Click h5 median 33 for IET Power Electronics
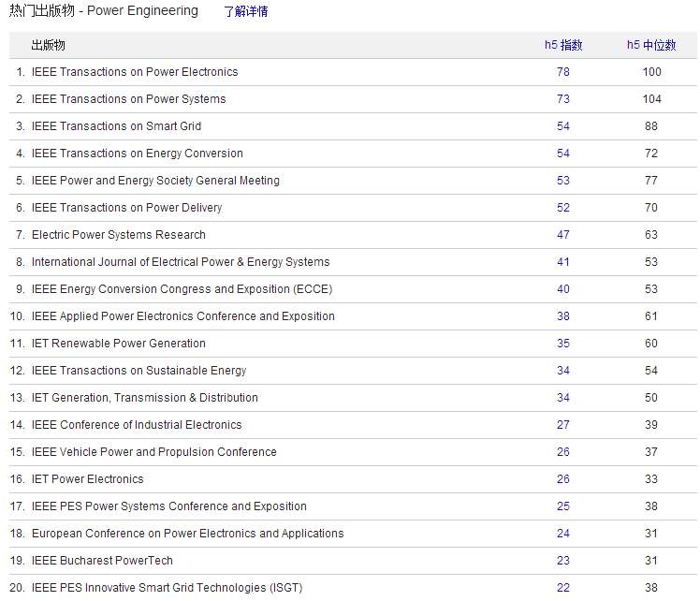 [651, 479]
